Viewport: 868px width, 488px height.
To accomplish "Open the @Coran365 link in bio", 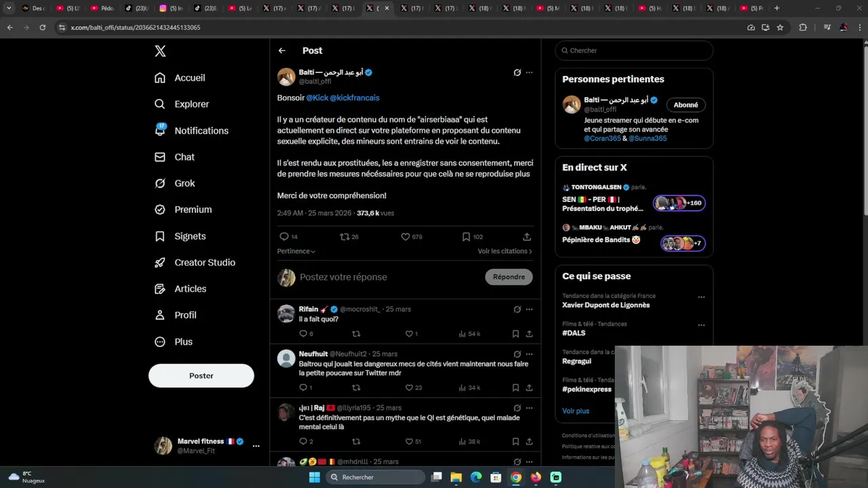I will (602, 138).
